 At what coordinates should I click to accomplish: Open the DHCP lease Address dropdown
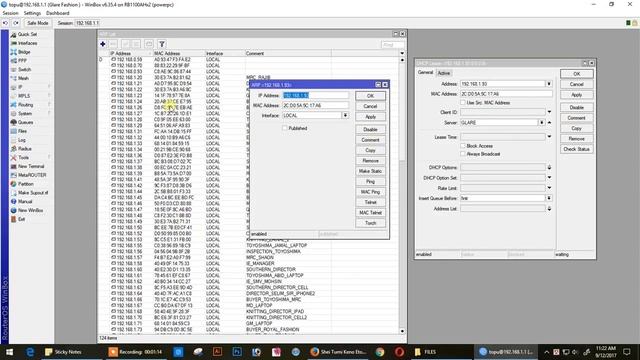click(x=549, y=84)
